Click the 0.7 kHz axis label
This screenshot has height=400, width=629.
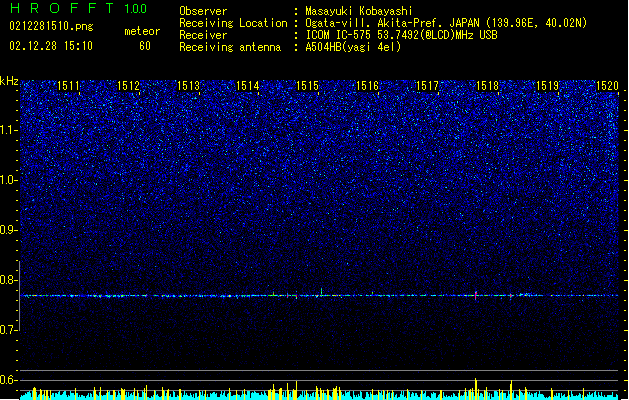pos(8,330)
